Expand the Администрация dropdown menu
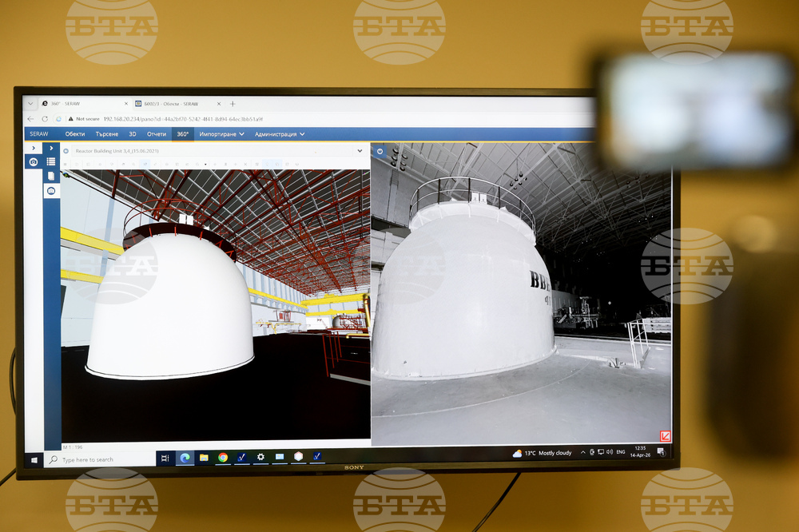799x532 pixels. 280,134
